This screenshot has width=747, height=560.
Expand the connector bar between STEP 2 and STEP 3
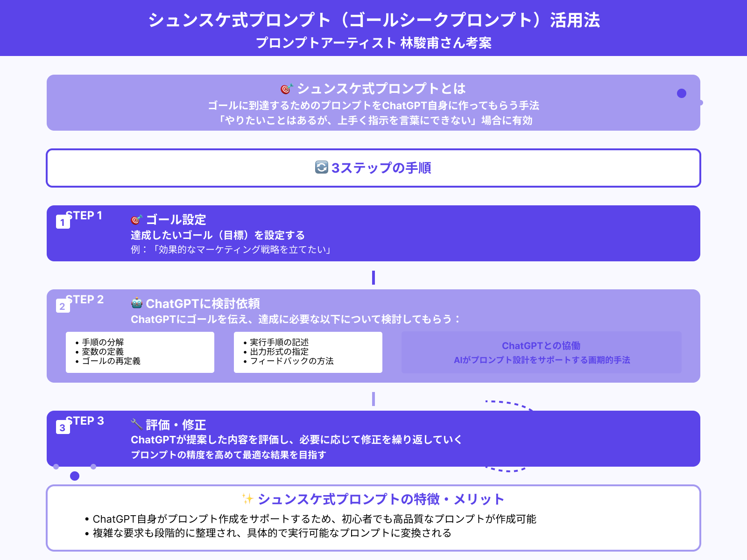(x=373, y=399)
